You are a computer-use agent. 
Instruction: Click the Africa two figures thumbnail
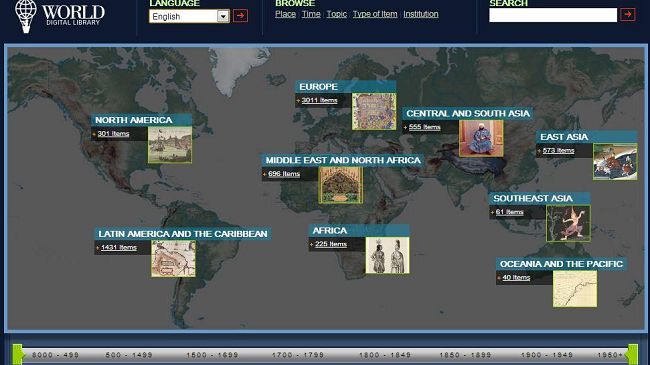click(388, 255)
